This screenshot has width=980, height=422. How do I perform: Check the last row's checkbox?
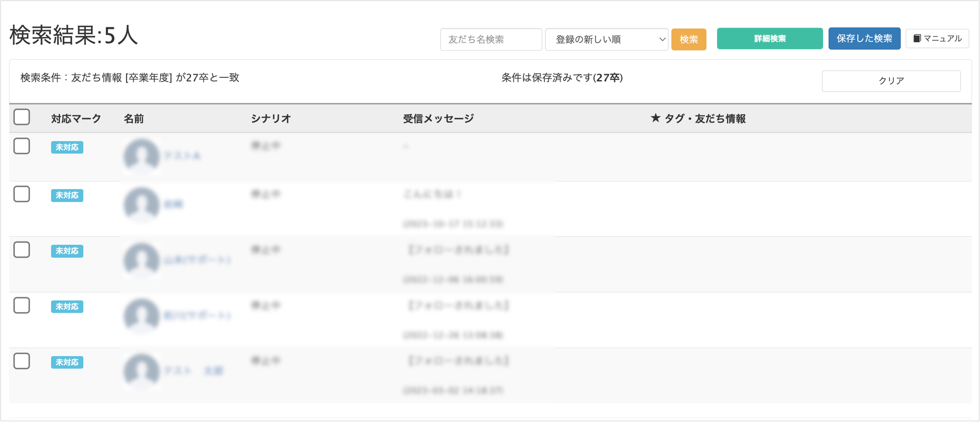[22, 361]
